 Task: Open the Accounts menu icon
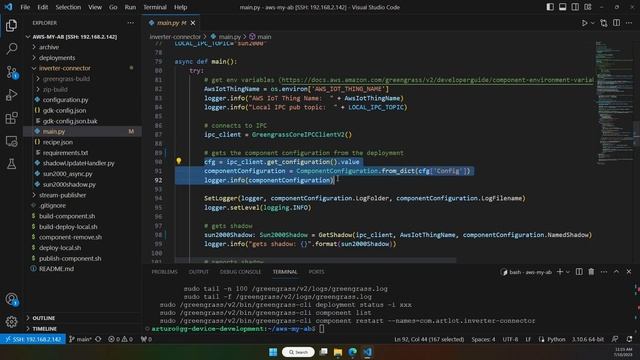pos(11,299)
